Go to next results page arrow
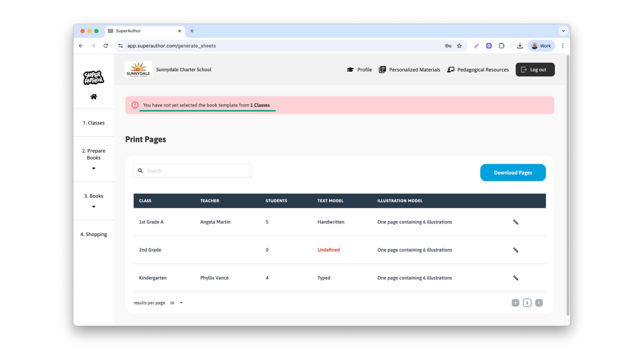The height and width of the screenshot is (362, 644). click(539, 303)
